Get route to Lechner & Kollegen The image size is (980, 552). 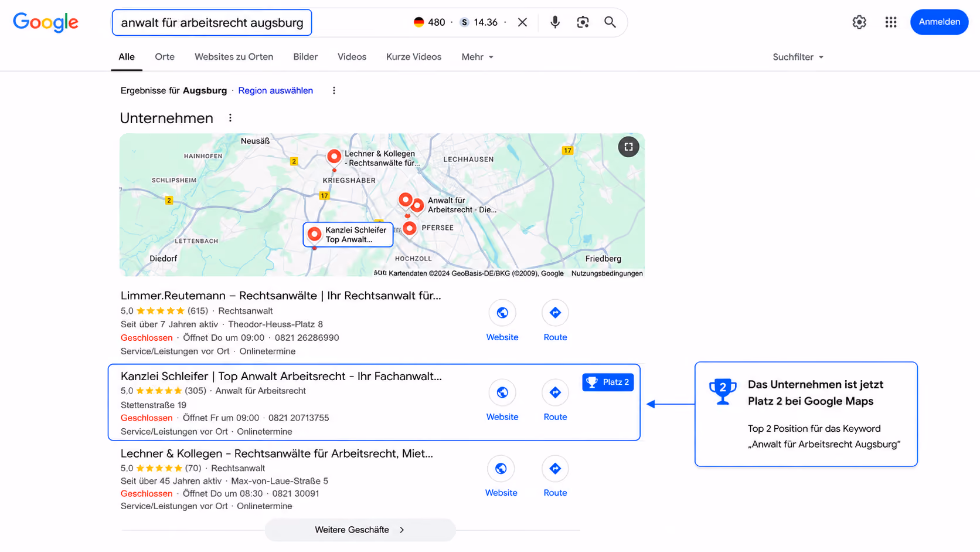click(555, 469)
